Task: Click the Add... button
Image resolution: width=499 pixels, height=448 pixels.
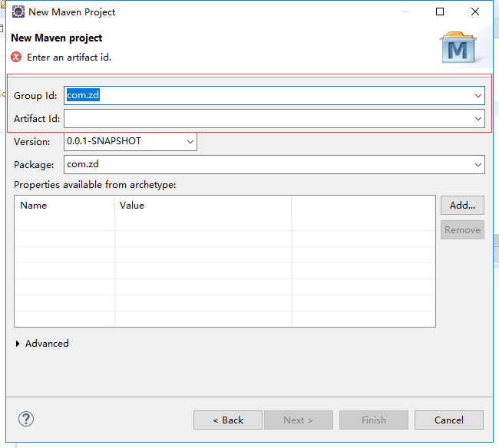Action: (462, 206)
